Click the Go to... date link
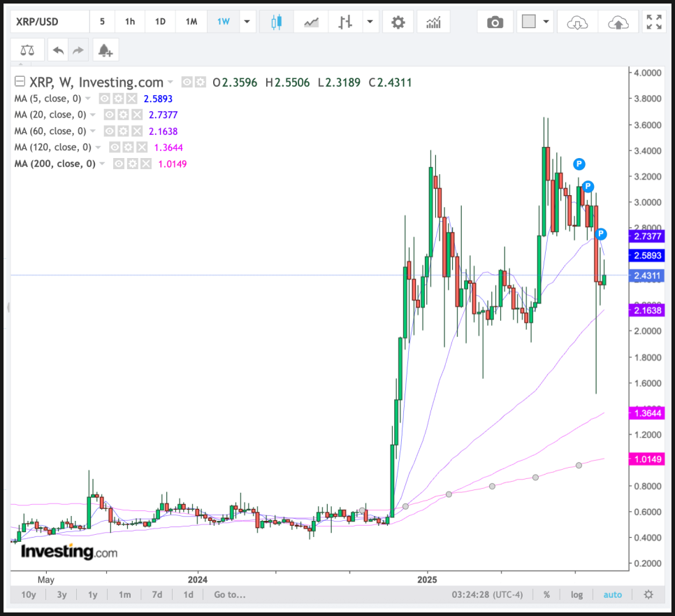Screen dimensions: 675x616 coord(230,595)
